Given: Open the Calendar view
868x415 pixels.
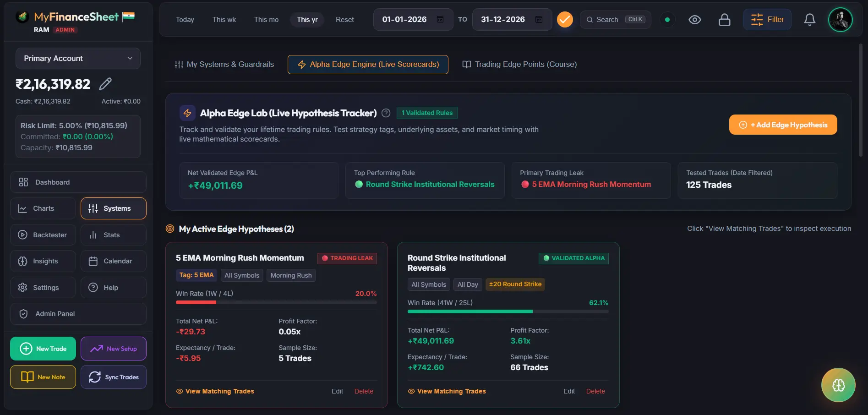Looking at the screenshot, I should point(114,261).
